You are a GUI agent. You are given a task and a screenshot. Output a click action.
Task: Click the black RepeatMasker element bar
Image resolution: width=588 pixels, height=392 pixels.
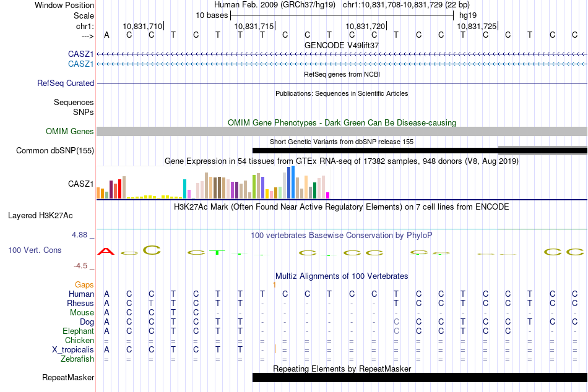click(x=420, y=377)
